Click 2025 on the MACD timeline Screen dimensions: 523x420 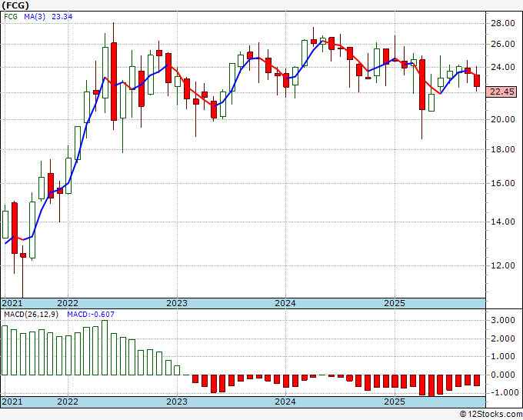click(395, 402)
